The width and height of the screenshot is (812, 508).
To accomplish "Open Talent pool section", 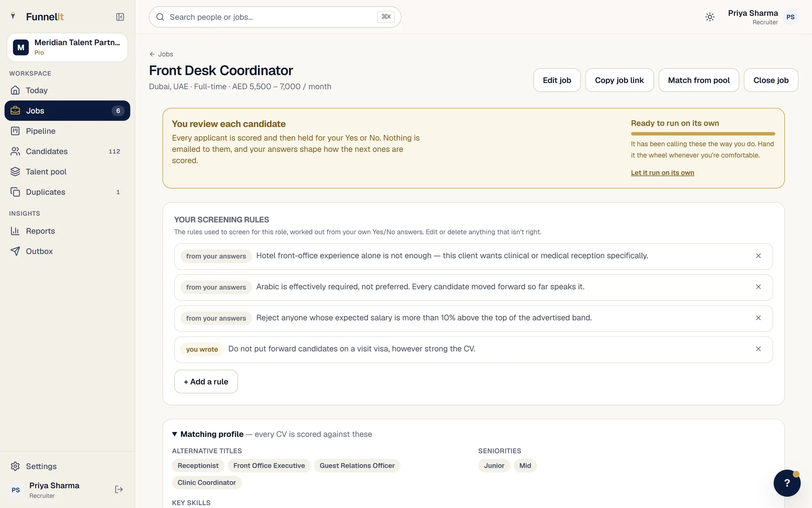I will [67, 171].
